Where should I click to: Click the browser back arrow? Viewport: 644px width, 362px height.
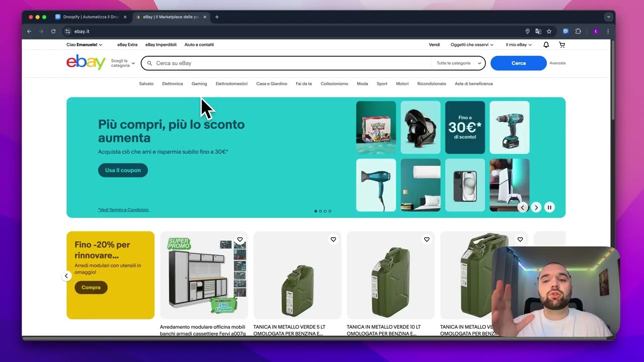(29, 31)
